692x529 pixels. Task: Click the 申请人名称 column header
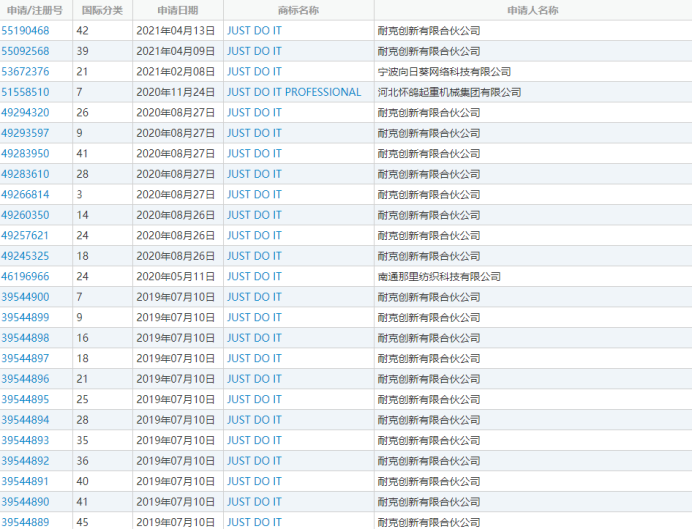[x=533, y=10]
